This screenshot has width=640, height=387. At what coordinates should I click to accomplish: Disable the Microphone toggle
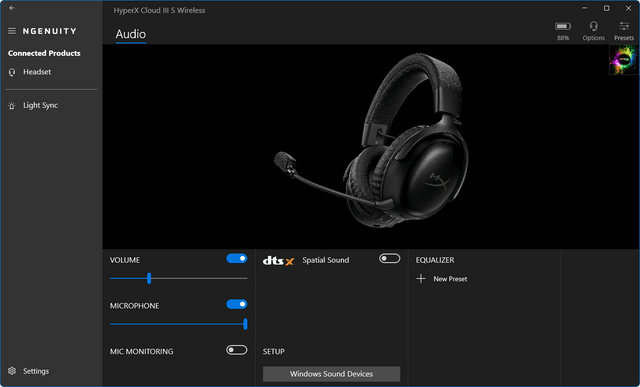tap(237, 304)
